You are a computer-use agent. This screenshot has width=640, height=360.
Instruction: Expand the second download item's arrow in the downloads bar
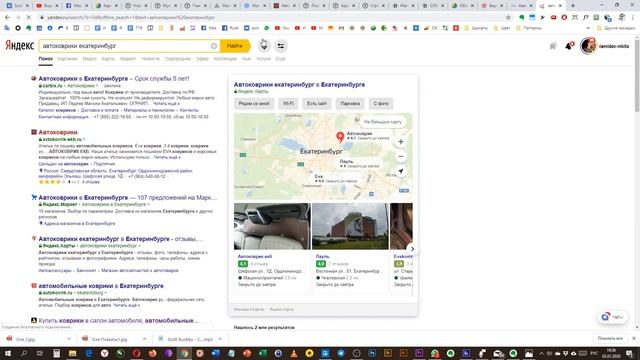[144, 339]
